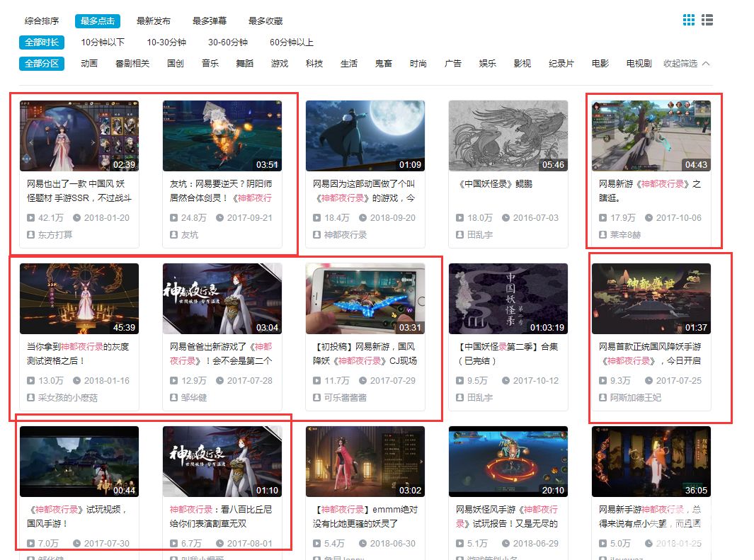754x560 pixels.
Task: Open video title 《中国妖怪录》鲲鹏
Action: coord(495,183)
